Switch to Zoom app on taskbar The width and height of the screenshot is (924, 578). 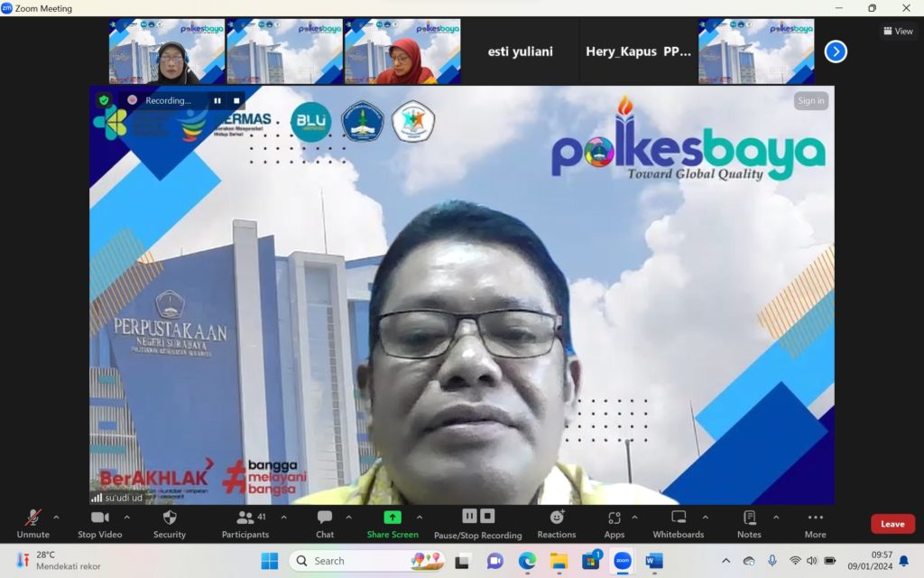pyautogui.click(x=623, y=561)
